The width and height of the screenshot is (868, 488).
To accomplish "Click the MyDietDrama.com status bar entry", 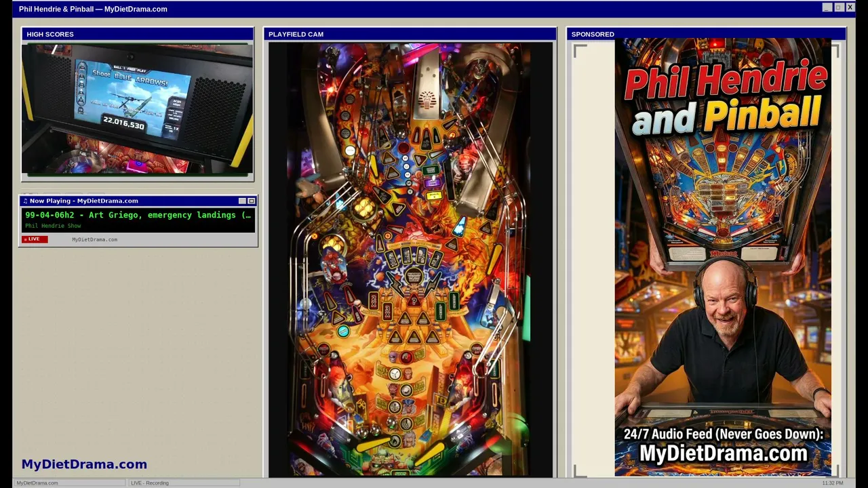I will 69,483.
